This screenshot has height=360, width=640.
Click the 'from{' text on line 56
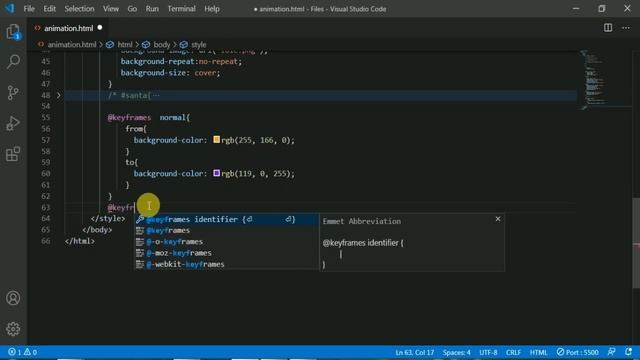[136, 129]
